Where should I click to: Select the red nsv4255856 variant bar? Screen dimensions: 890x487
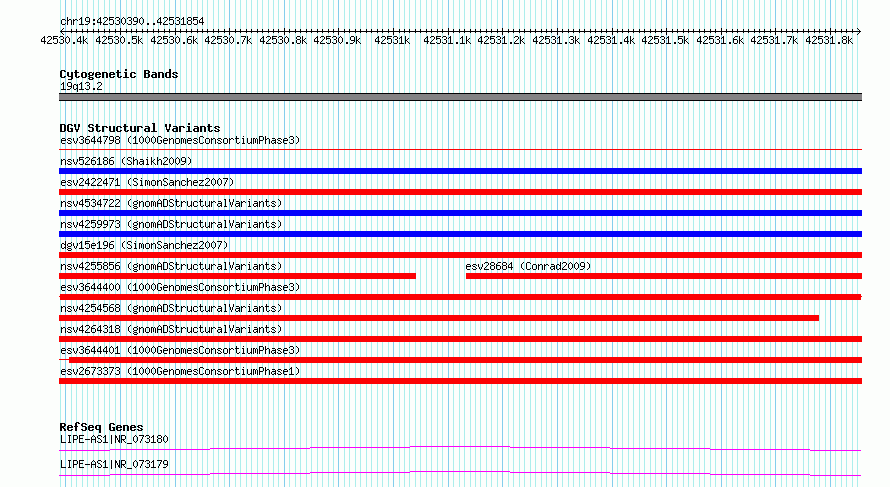pos(237,276)
